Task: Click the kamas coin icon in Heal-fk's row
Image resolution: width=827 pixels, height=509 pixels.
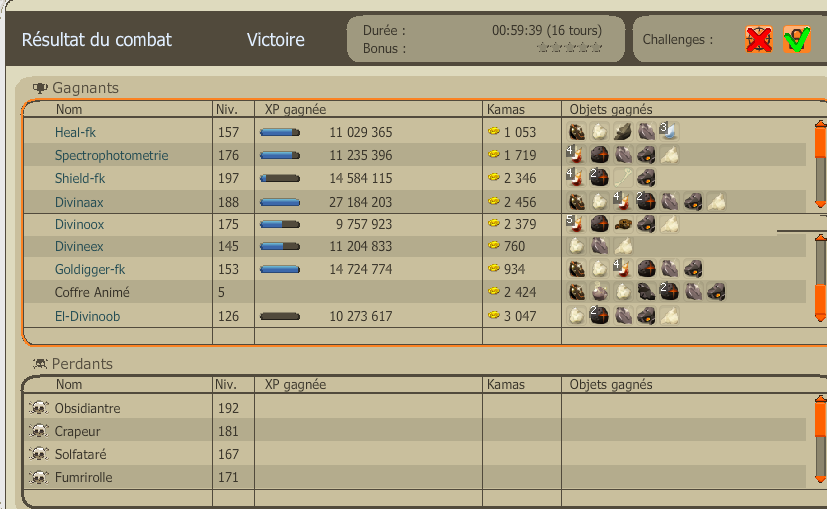Action: 494,131
